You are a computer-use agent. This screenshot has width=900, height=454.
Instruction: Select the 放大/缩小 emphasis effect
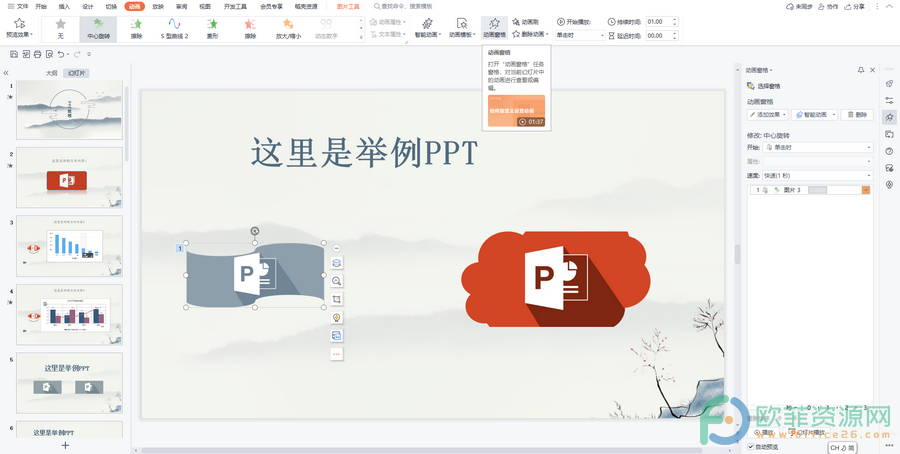point(288,29)
